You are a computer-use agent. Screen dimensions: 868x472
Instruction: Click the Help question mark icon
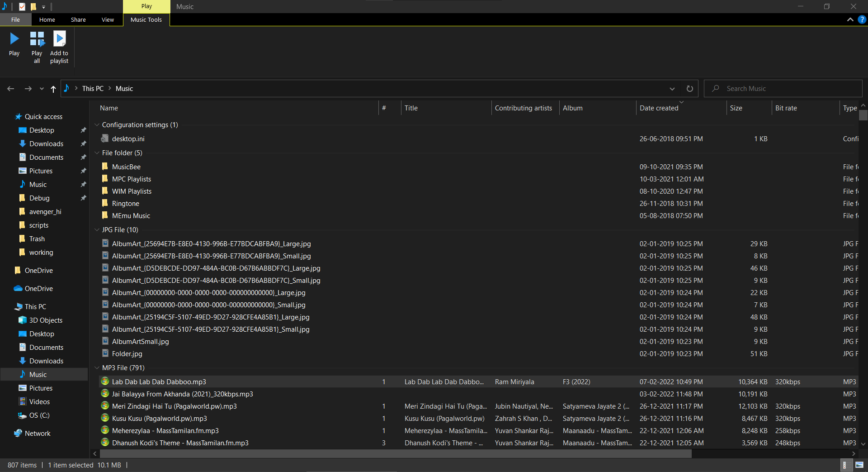tap(862, 19)
